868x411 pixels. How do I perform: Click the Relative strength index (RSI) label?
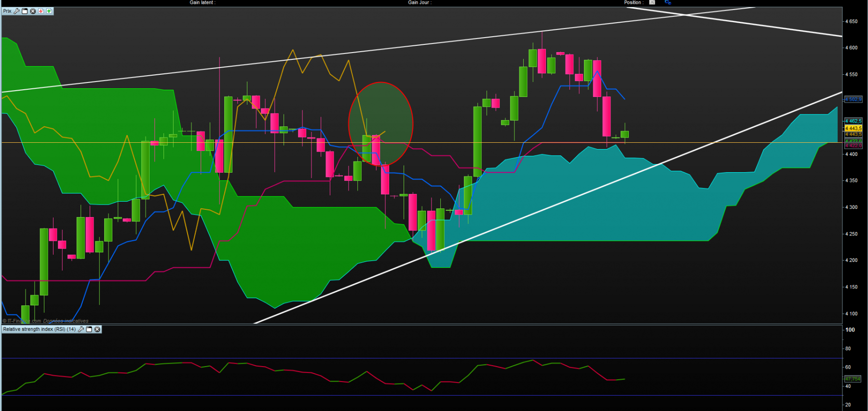(x=40, y=329)
